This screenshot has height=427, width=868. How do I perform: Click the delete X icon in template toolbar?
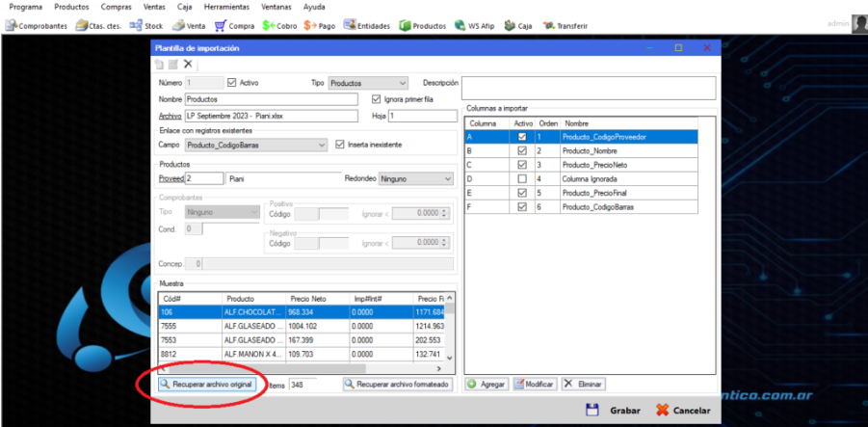189,64
